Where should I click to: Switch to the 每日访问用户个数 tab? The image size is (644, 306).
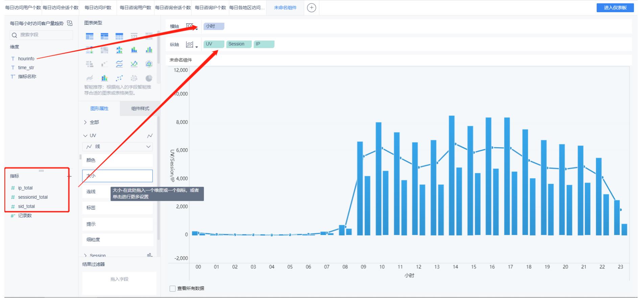coord(23,7)
